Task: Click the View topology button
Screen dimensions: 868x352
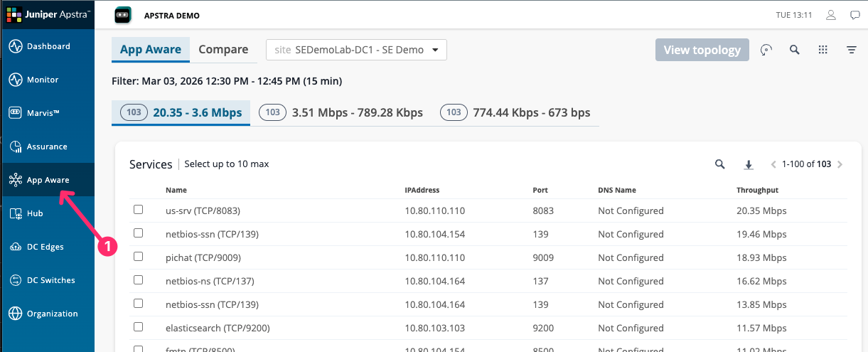Action: [x=702, y=50]
